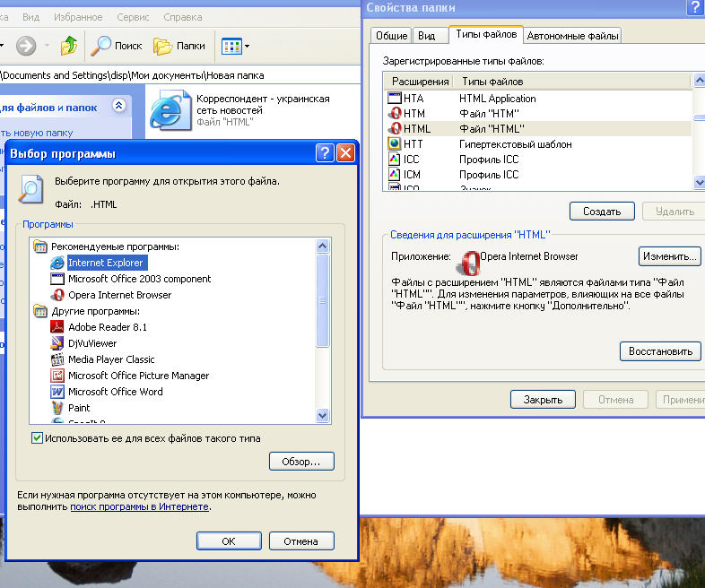Select the Типы файлов tab

click(x=486, y=34)
